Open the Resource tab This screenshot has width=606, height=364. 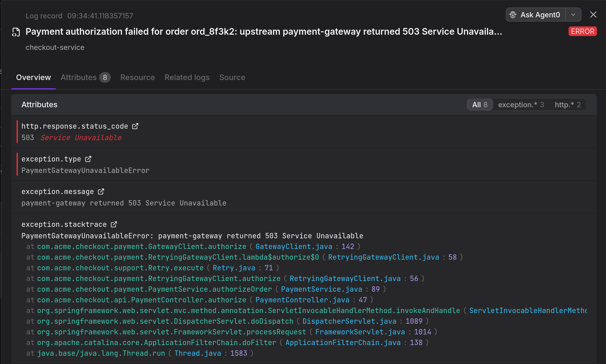(138, 77)
